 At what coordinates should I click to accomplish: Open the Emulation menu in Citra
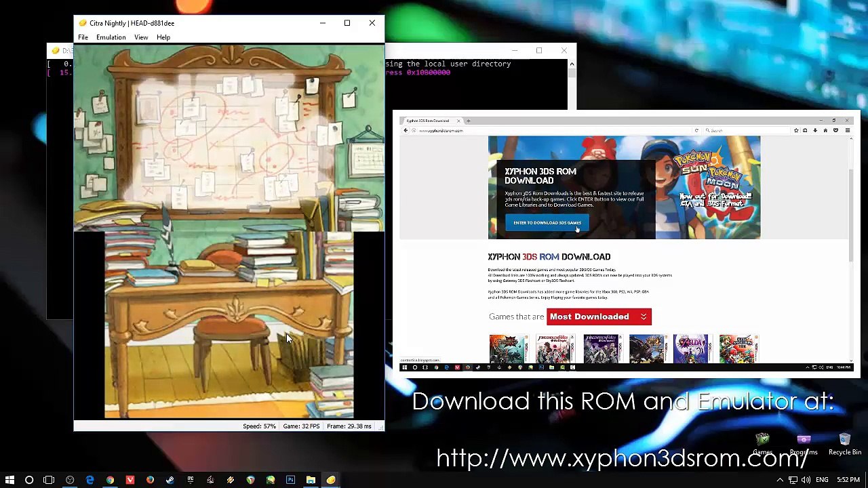pyautogui.click(x=111, y=37)
